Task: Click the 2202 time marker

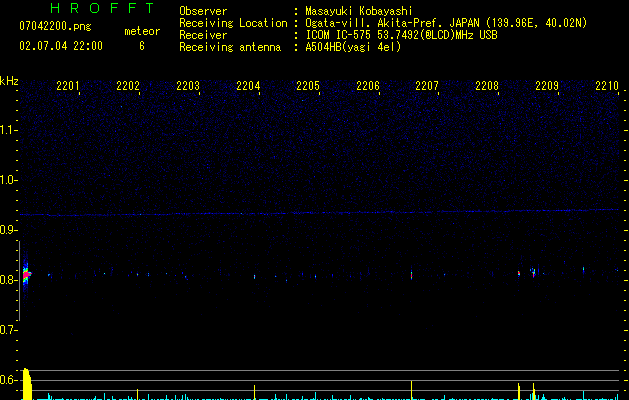Action: tap(128, 86)
